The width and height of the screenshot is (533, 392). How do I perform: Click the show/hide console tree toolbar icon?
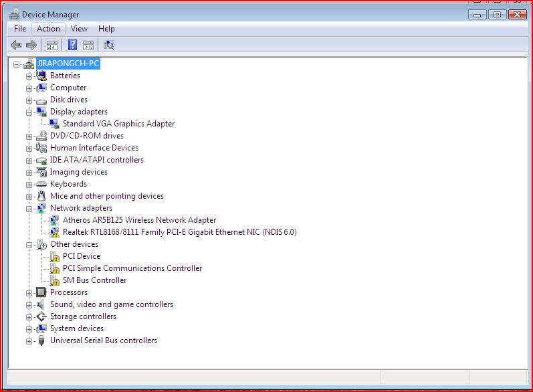(x=51, y=45)
